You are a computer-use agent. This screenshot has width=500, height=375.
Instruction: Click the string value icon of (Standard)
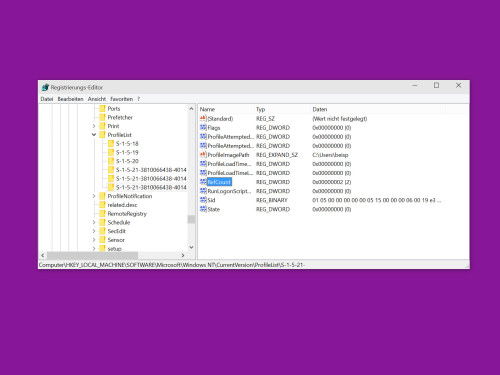[203, 118]
